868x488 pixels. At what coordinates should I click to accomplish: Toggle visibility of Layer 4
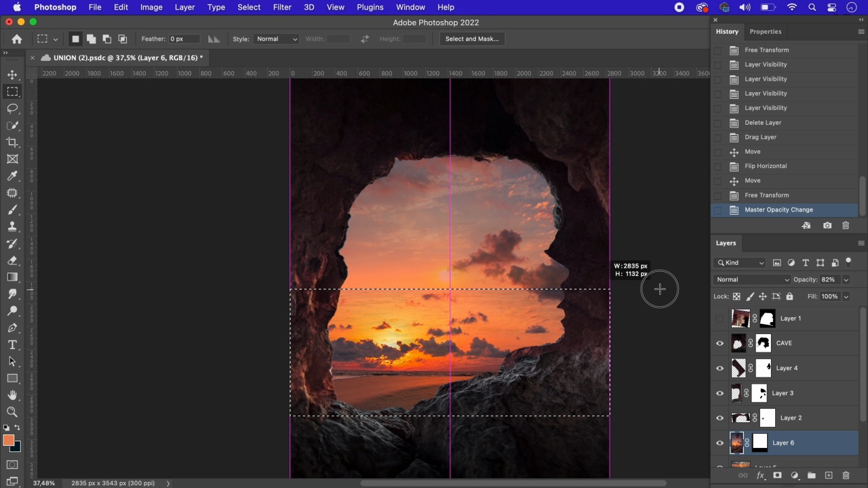click(x=719, y=368)
